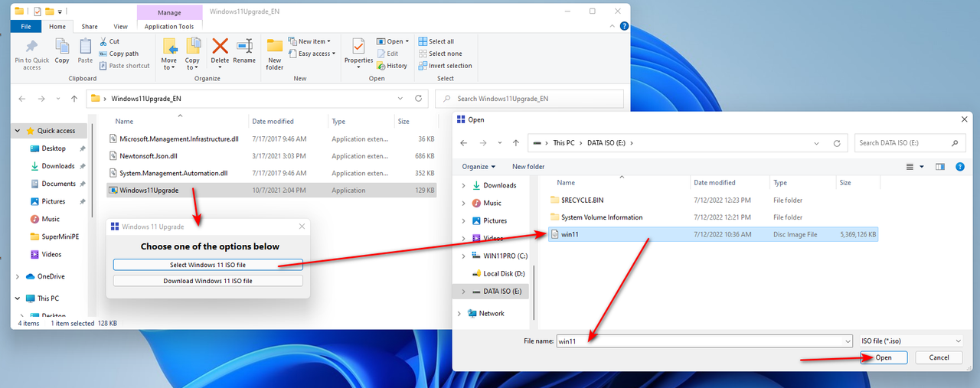Select Local Disk (D:) in dialog tree
This screenshot has height=388, width=980.
502,273
